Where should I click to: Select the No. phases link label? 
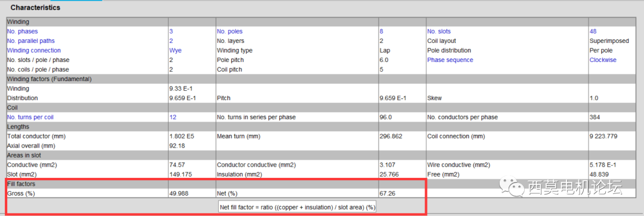coord(23,31)
